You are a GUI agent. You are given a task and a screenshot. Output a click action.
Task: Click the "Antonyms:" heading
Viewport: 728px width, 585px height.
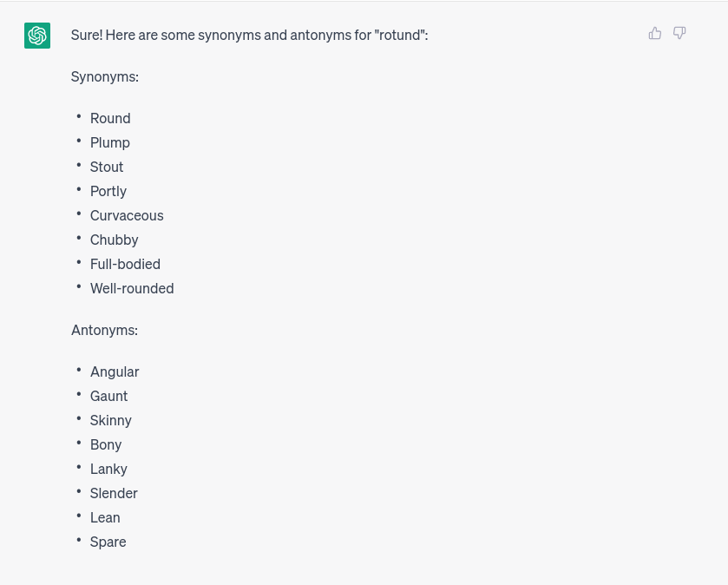(x=104, y=330)
